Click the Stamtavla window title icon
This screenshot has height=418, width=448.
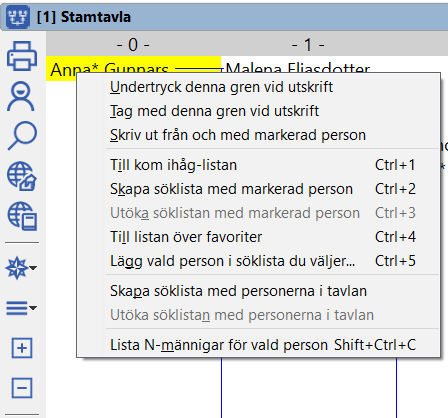click(x=17, y=17)
